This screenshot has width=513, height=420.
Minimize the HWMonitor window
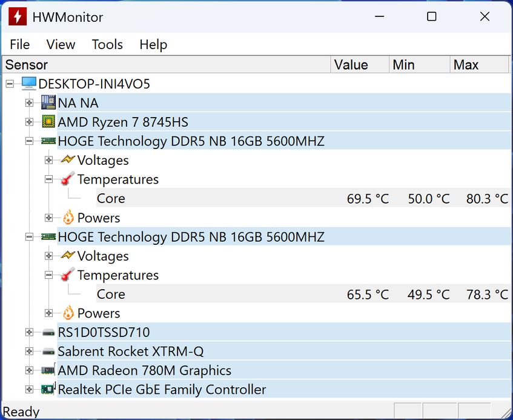tap(380, 16)
